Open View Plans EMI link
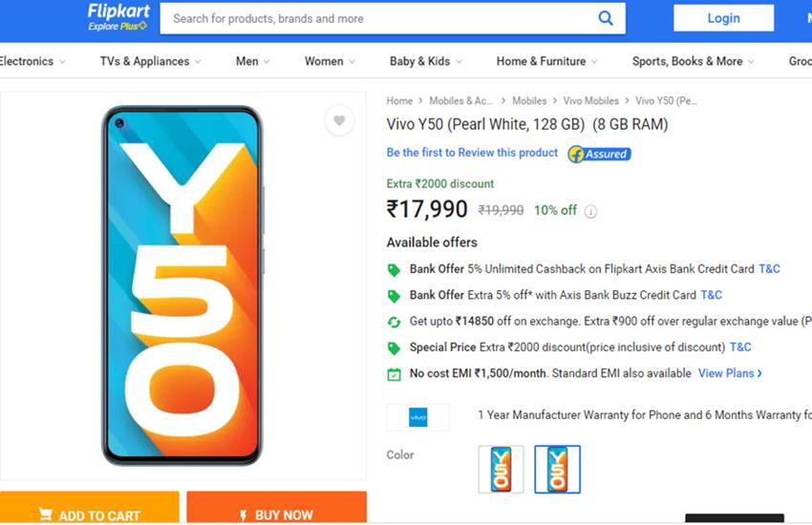The image size is (812, 525). (x=730, y=373)
